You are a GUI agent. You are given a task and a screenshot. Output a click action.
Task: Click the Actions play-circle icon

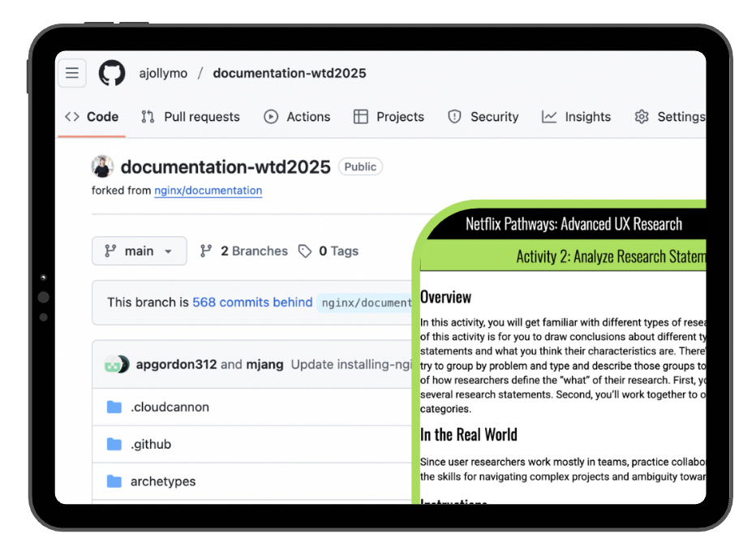click(271, 117)
